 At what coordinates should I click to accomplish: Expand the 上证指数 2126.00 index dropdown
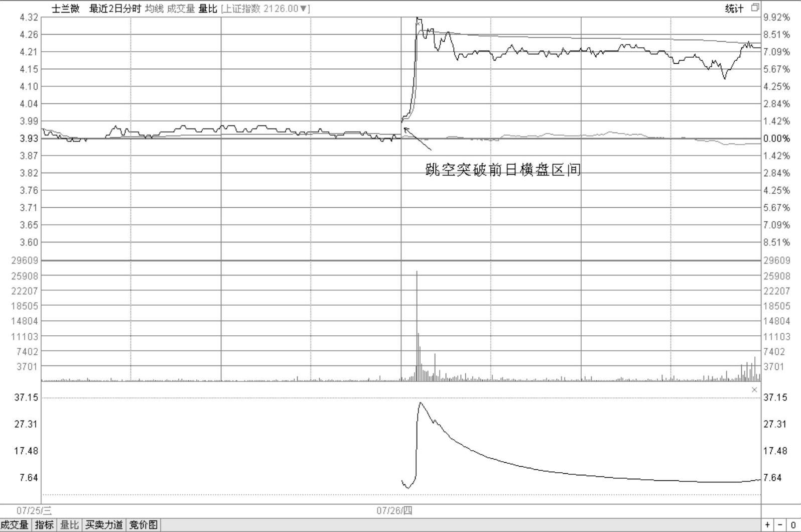265,9
